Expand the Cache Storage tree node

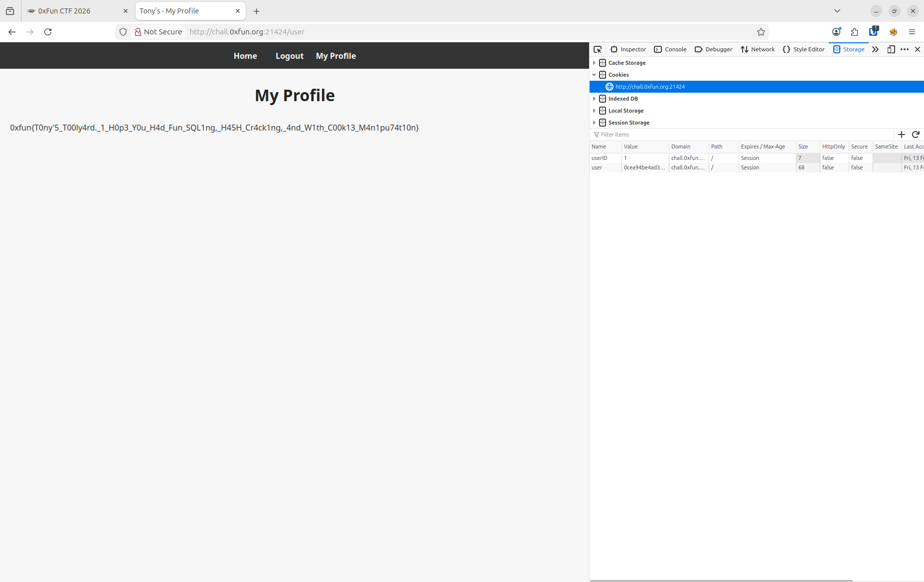click(x=594, y=63)
